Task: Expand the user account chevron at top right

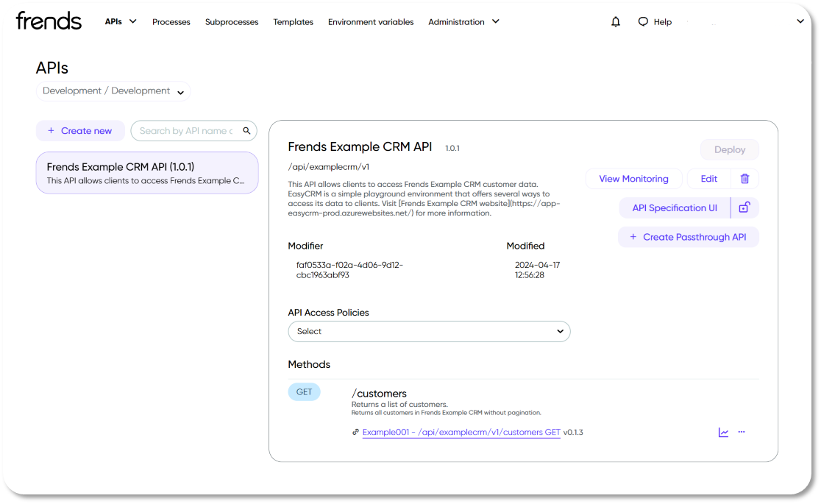Action: [800, 21]
